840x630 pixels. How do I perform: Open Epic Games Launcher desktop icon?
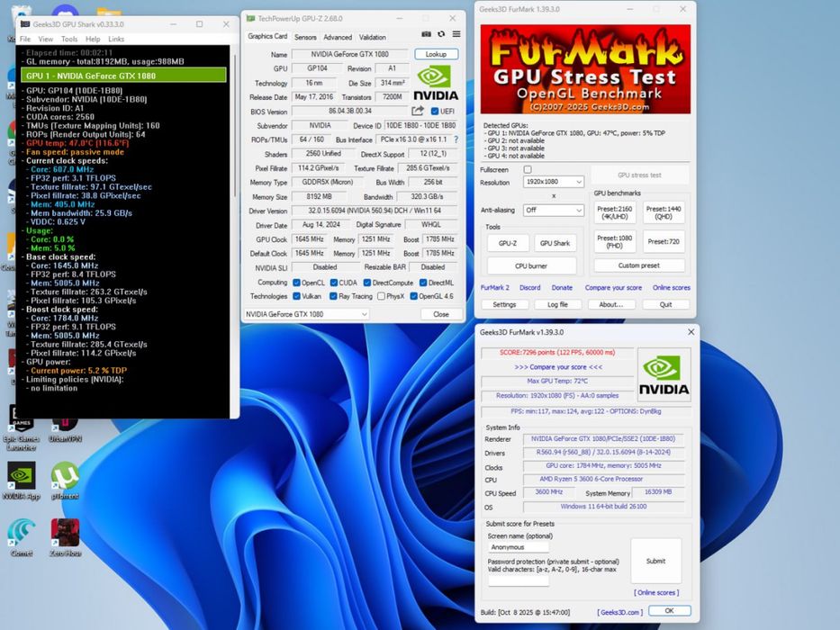click(x=22, y=428)
